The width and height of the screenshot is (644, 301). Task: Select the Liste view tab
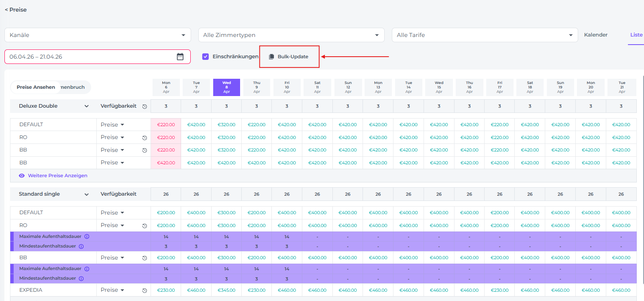[x=636, y=35]
